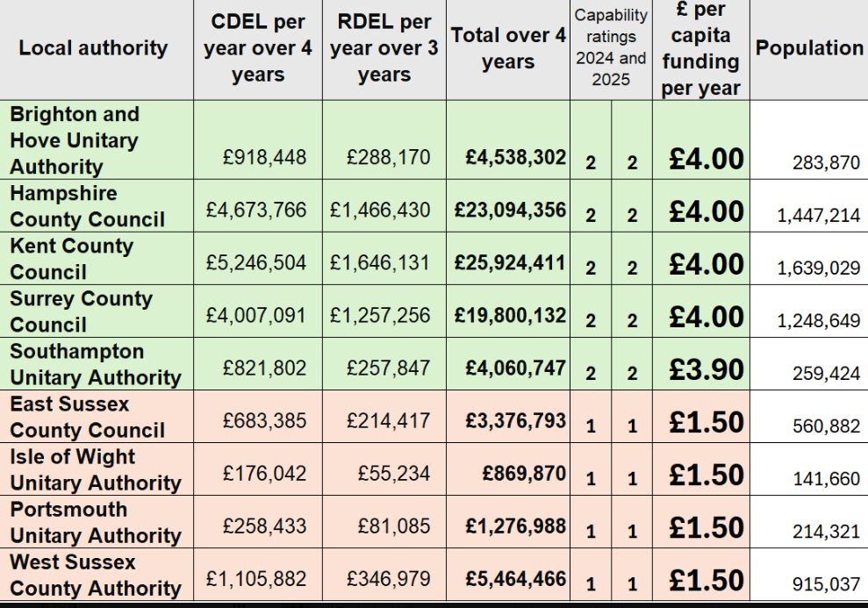Click the CDEL per year over 4 years header
This screenshot has height=608, width=868.
click(x=258, y=48)
